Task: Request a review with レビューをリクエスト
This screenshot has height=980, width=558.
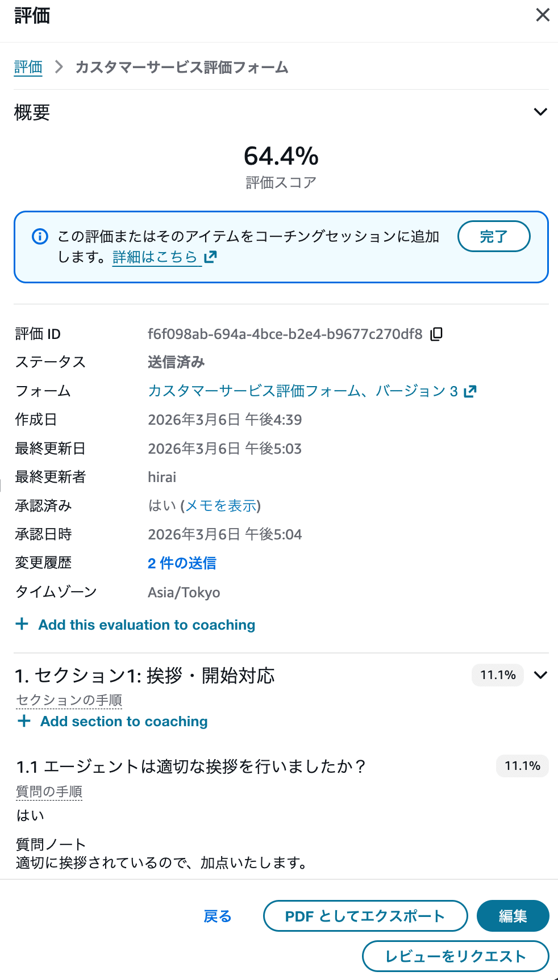Action: [456, 956]
